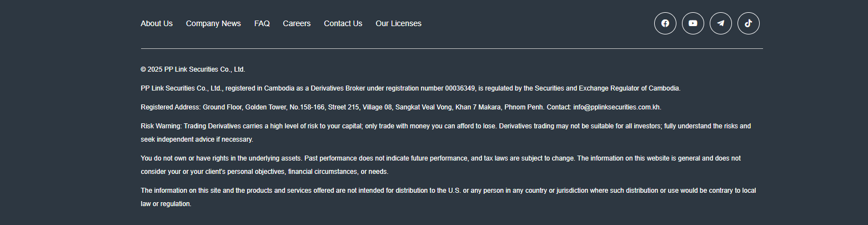The height and width of the screenshot is (225, 868).
Task: Click the Contact Us footer link
Action: [343, 23]
